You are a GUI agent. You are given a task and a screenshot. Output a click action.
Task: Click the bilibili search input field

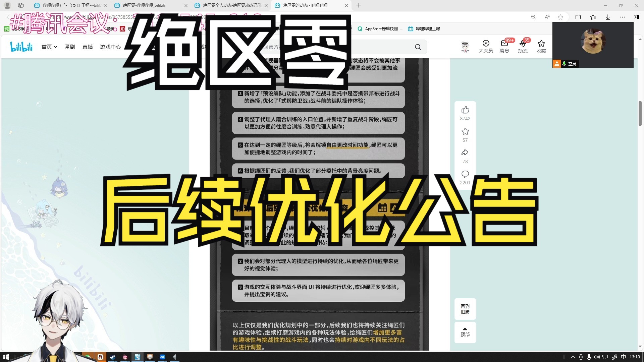pos(335,47)
